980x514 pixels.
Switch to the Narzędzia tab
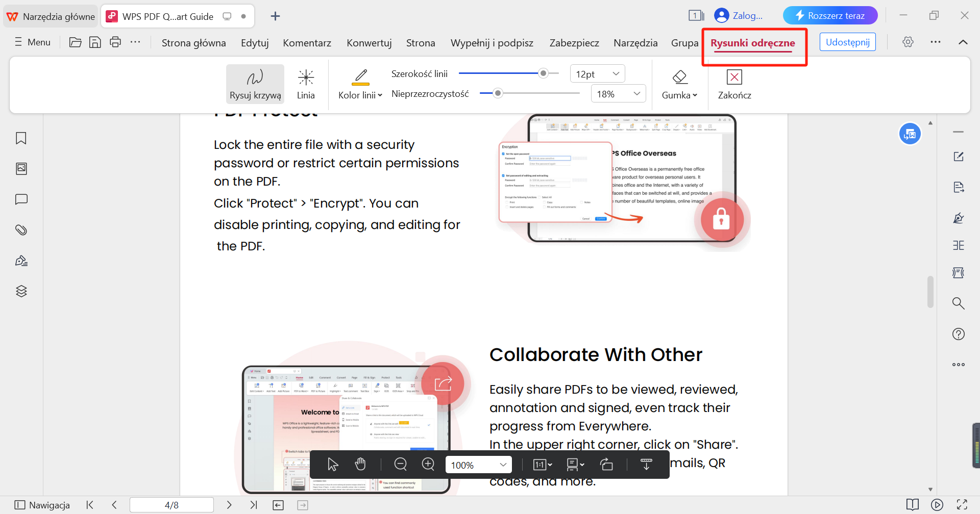tap(635, 43)
